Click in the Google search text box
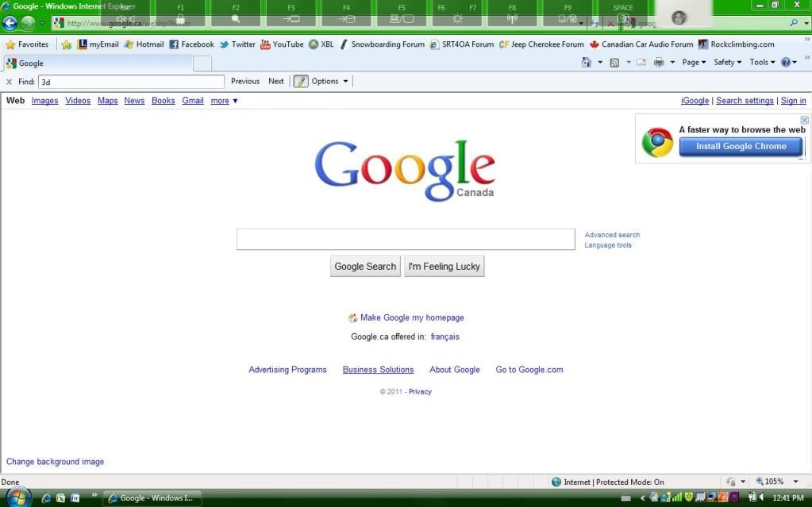The image size is (812, 507). coord(406,240)
